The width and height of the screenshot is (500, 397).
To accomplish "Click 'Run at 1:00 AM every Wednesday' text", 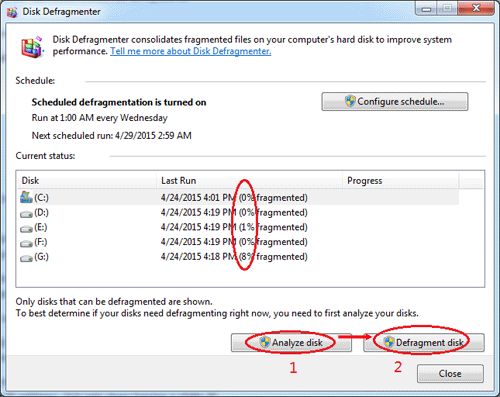I will tap(100, 118).
